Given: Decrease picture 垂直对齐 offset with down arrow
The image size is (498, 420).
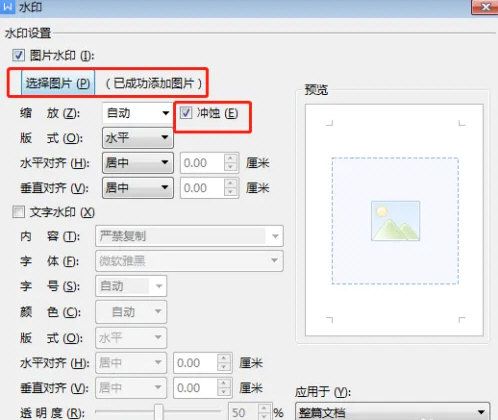Looking at the screenshot, I should (x=231, y=192).
